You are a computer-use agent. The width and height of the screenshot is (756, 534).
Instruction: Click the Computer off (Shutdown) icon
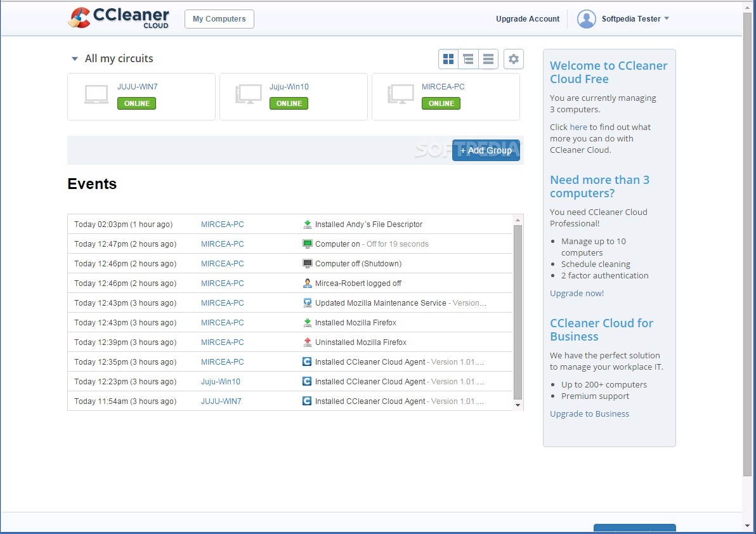[x=307, y=264]
